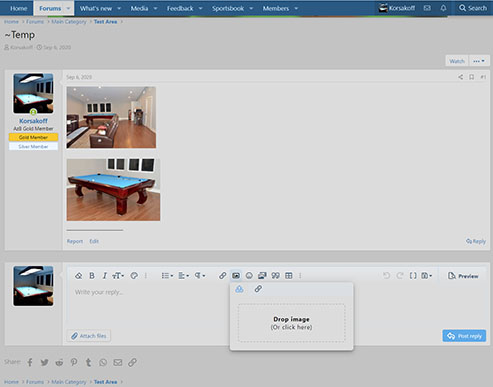493x387 pixels.
Task: Click the eraser remove formatting icon
Action: point(78,276)
